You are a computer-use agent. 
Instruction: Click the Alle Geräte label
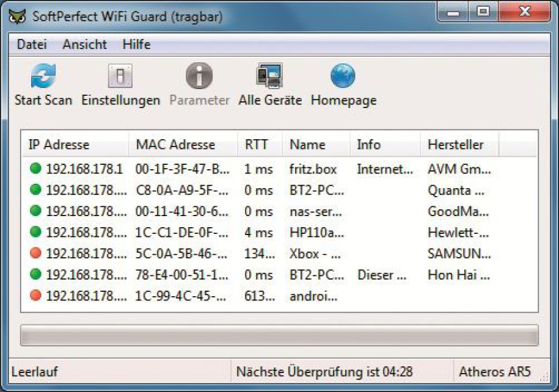[x=270, y=100]
